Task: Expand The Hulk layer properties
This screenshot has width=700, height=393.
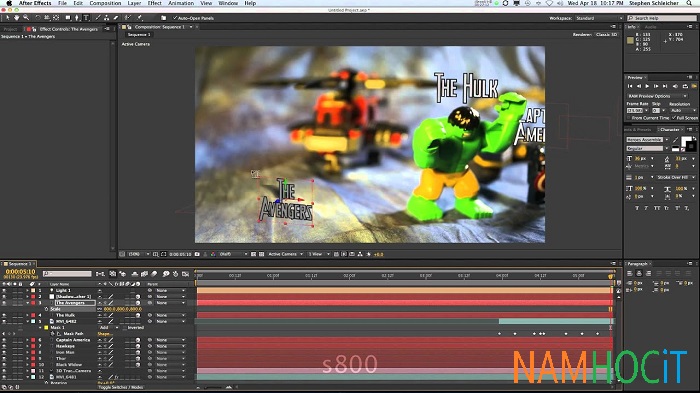Action: (x=27, y=315)
